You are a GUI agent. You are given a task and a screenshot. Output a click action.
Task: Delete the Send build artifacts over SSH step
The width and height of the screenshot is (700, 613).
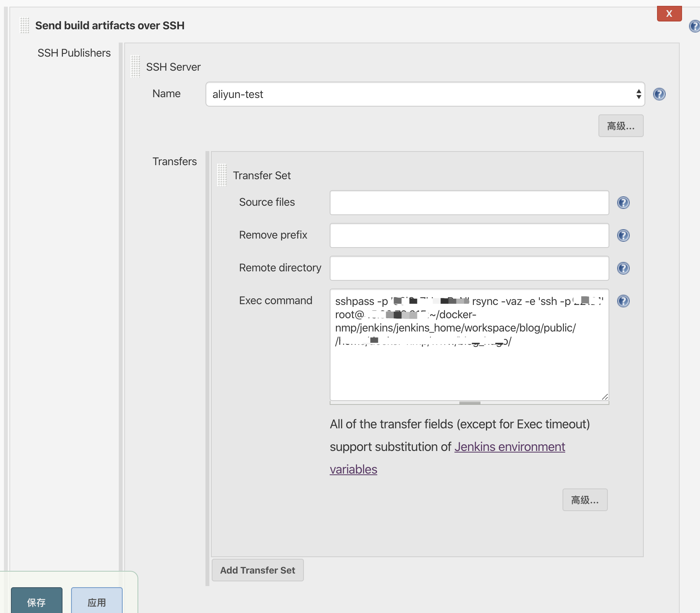669,14
